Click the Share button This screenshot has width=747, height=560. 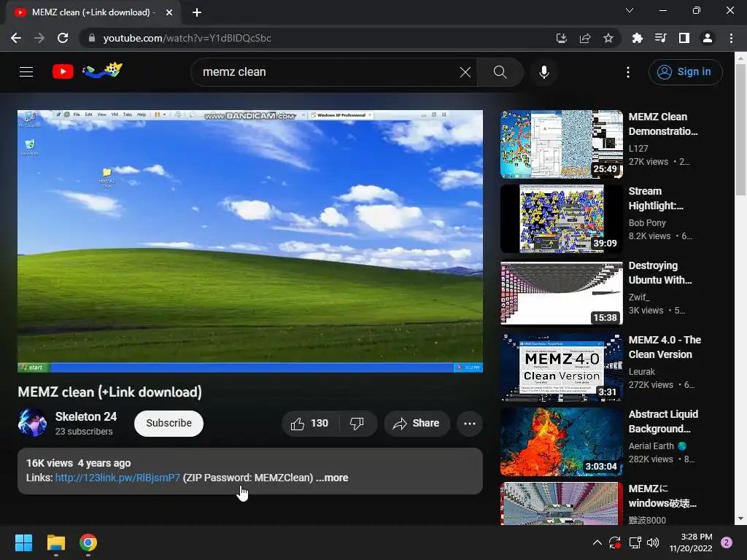click(417, 424)
